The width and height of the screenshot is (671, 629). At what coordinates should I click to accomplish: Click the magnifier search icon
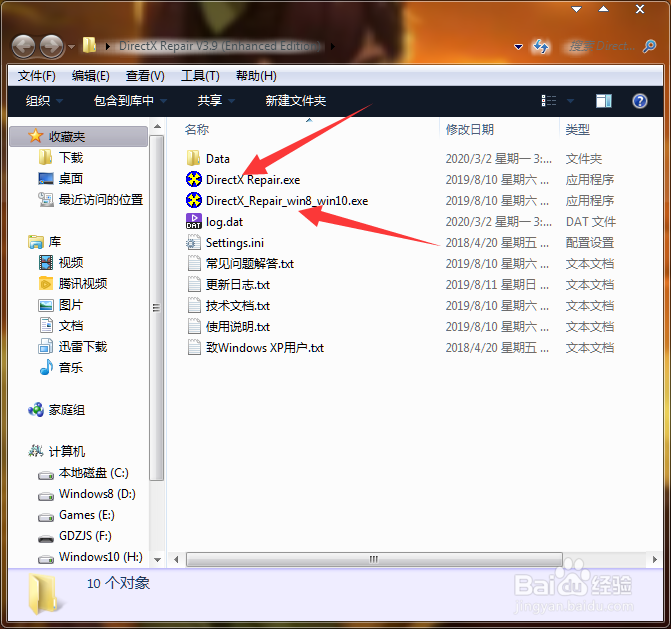tap(649, 46)
